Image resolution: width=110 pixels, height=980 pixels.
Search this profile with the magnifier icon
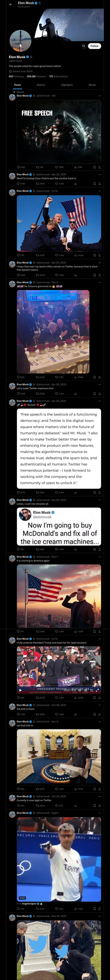pyautogui.click(x=83, y=46)
